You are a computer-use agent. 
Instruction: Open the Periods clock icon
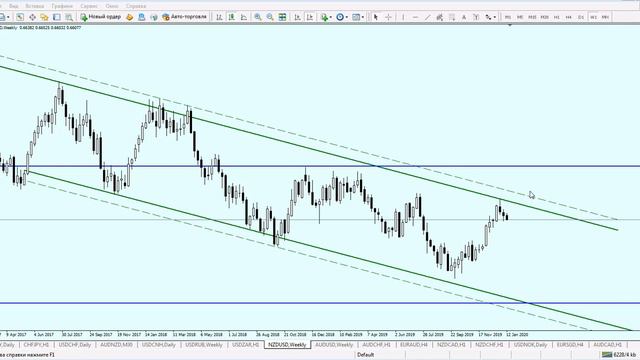pos(340,17)
